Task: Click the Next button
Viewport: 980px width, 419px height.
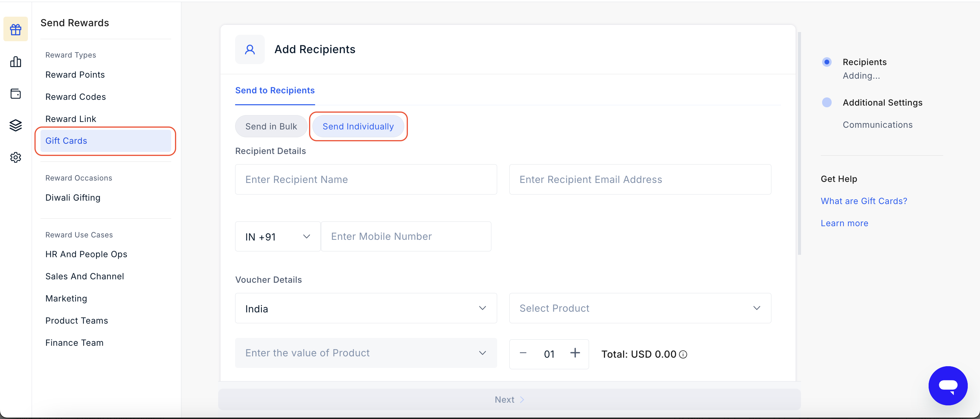Action: point(509,400)
